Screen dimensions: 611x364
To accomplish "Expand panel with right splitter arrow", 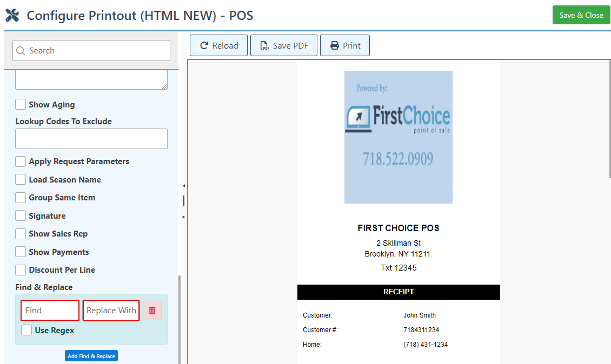I will (x=184, y=217).
